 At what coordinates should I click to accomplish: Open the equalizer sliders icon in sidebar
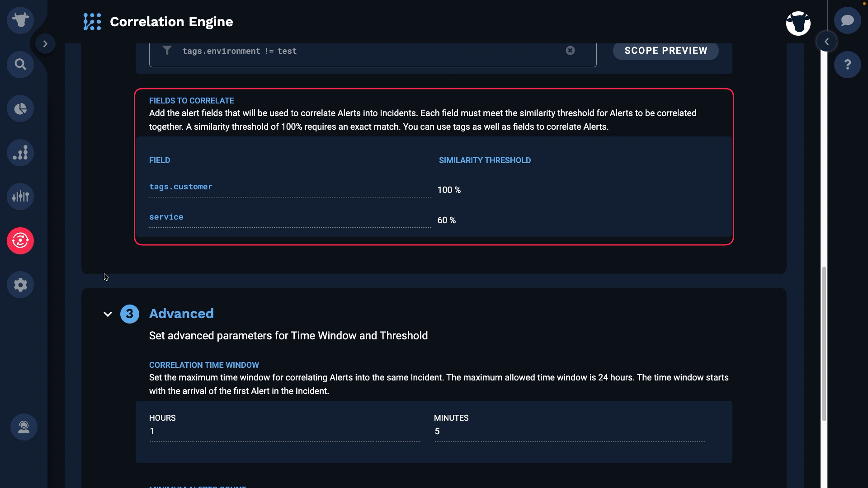pos(20,197)
